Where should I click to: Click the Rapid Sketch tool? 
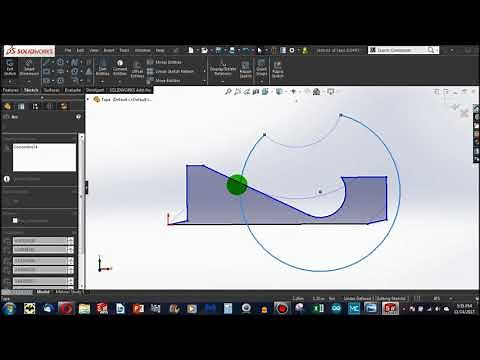[278, 69]
